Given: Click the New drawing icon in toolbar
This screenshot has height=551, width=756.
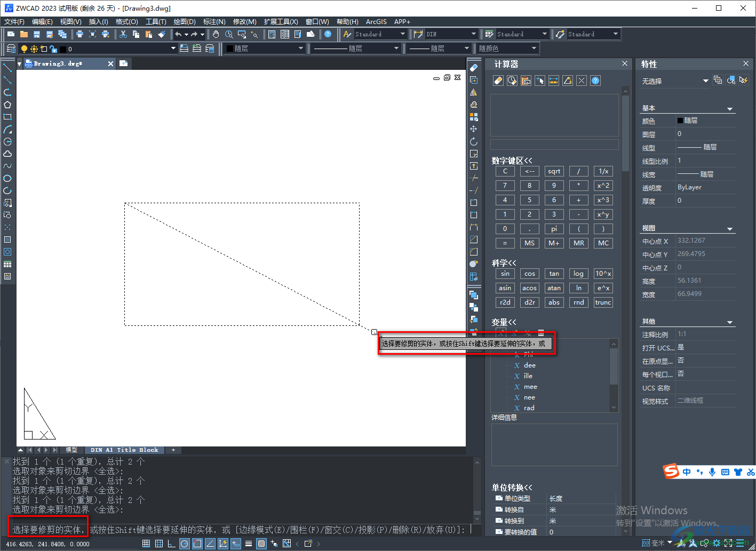Looking at the screenshot, I should pyautogui.click(x=11, y=34).
